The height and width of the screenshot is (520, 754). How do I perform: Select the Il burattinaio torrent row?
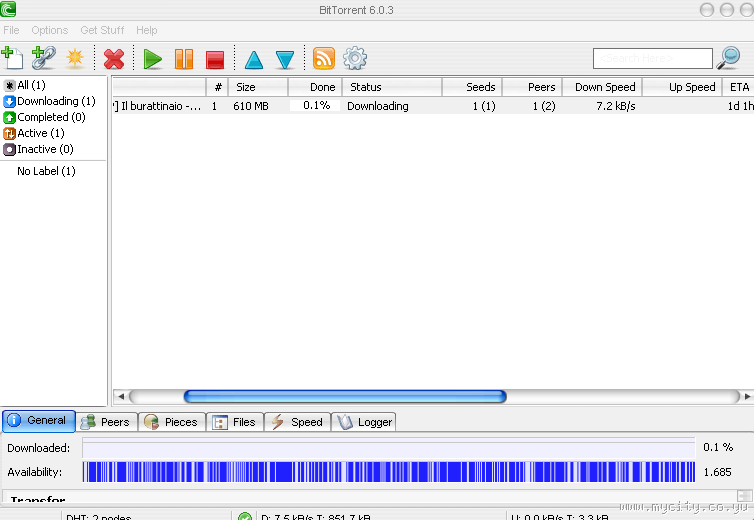(x=433, y=106)
